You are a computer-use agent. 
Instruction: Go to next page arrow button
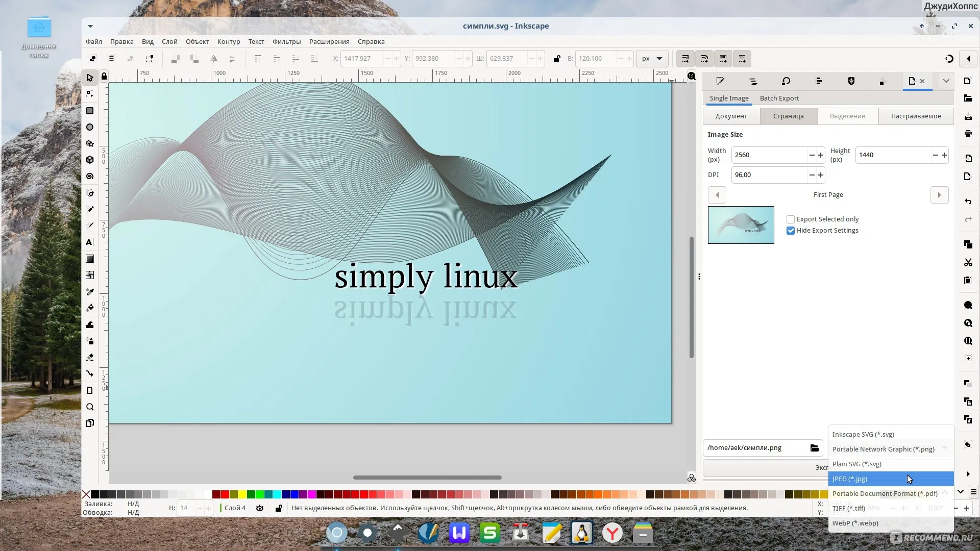tap(939, 195)
